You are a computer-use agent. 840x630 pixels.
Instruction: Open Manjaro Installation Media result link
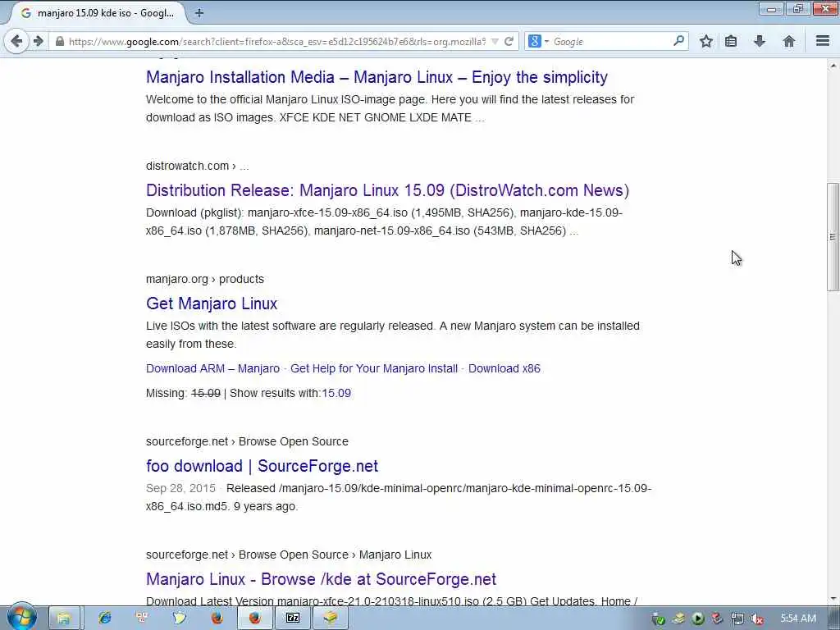377,77
